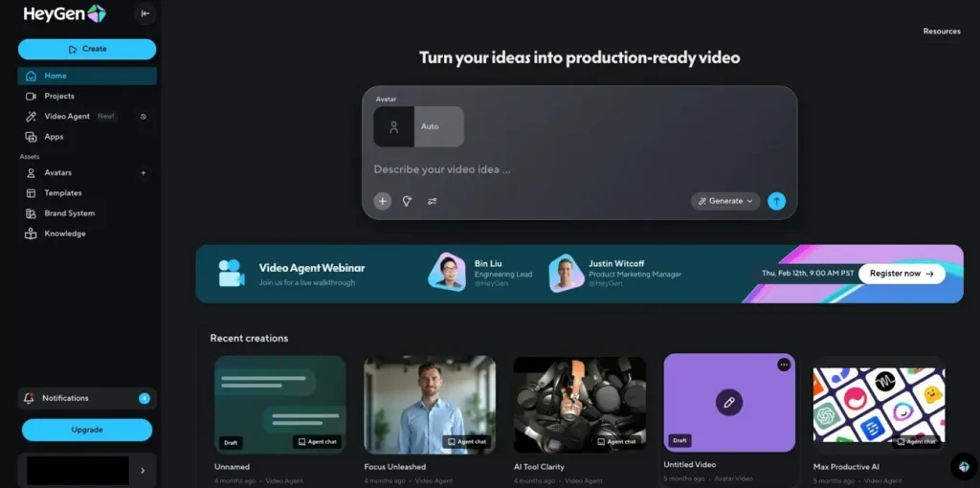Image resolution: width=980 pixels, height=488 pixels.
Task: Add a new avatar with plus icon
Action: point(144,173)
